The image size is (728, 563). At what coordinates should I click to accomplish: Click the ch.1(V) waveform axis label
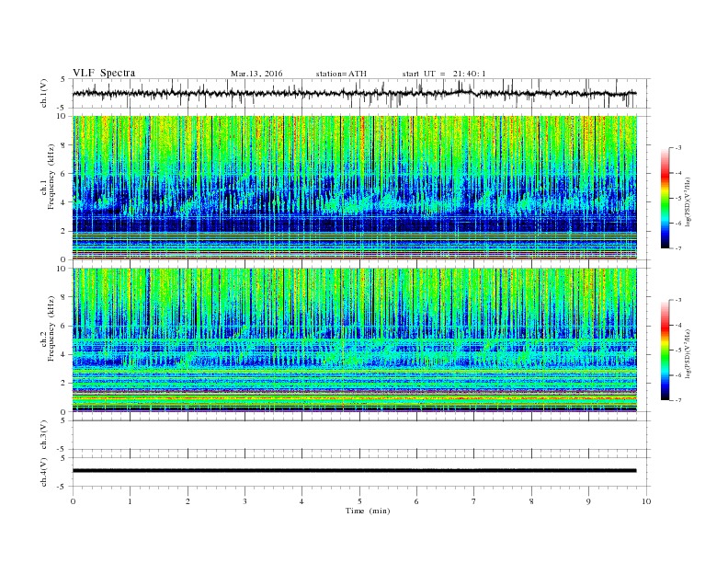44,93
